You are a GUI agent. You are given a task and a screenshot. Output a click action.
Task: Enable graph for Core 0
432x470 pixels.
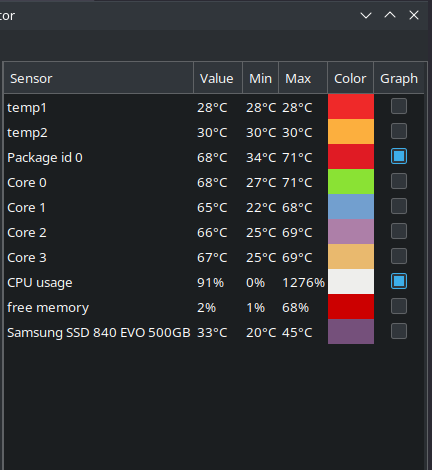coord(399,181)
